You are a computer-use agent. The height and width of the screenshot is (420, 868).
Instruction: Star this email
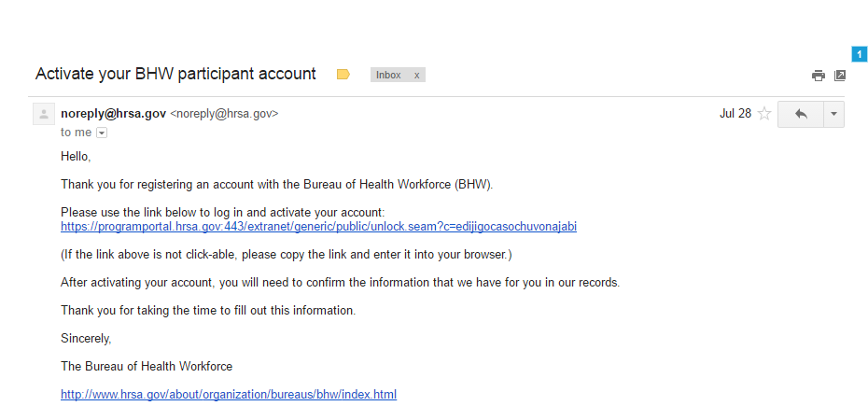coord(764,114)
